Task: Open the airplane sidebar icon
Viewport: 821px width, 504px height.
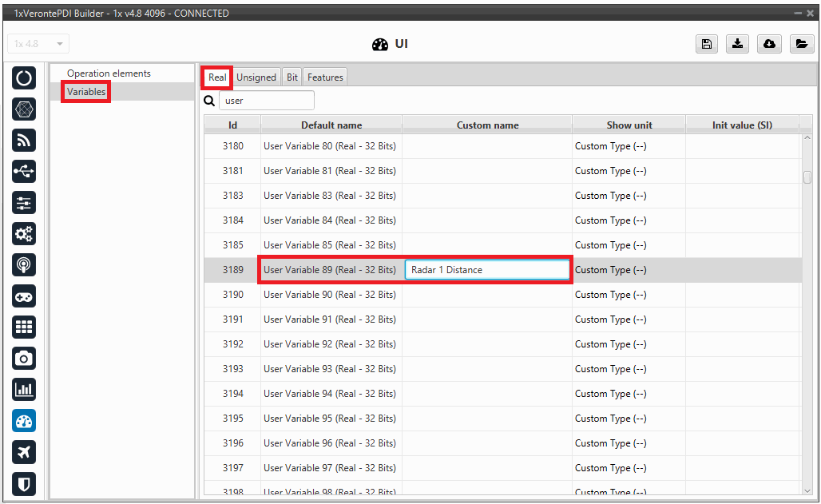Action: [x=24, y=452]
